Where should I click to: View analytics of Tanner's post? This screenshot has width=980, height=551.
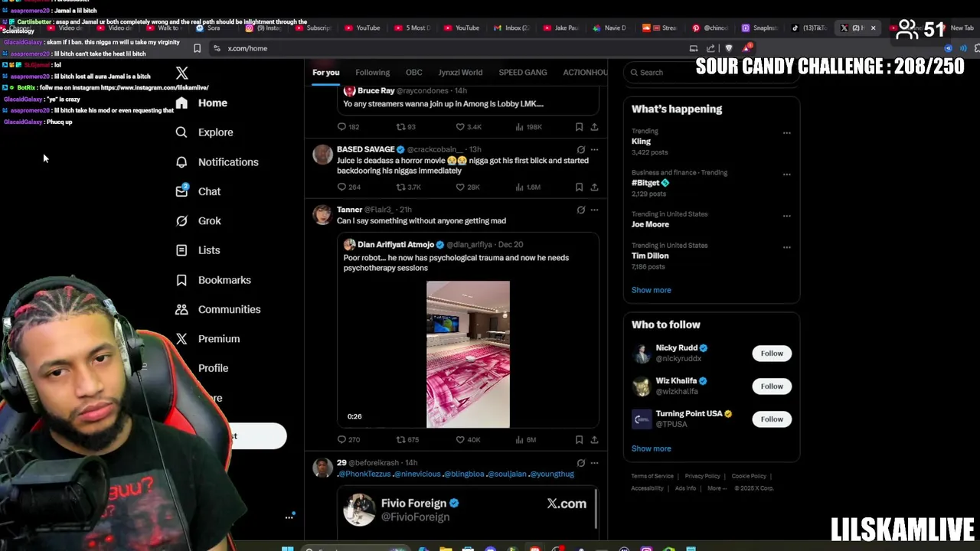[x=526, y=439]
